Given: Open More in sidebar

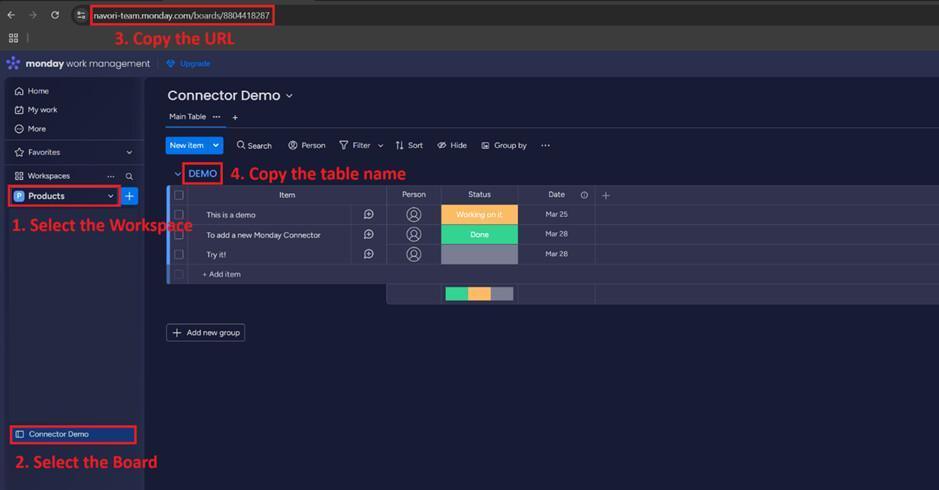Looking at the screenshot, I should tap(30, 129).
